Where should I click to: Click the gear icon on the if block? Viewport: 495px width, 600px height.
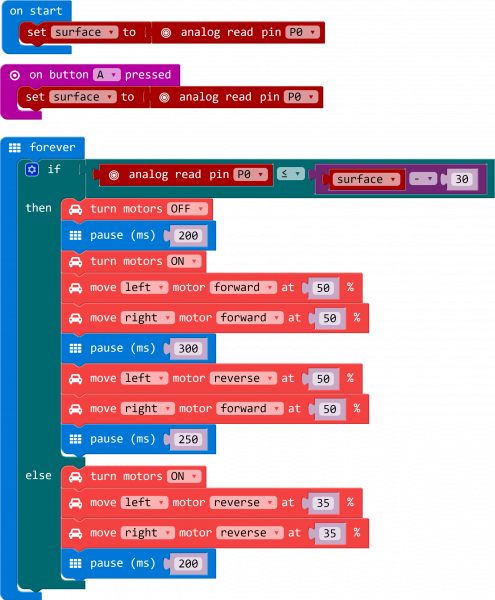32,169
